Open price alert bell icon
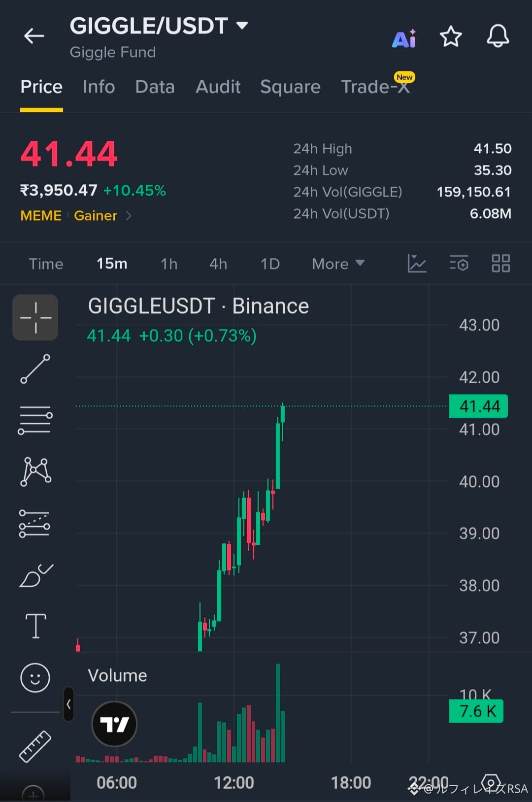The height and width of the screenshot is (802, 532). point(498,36)
